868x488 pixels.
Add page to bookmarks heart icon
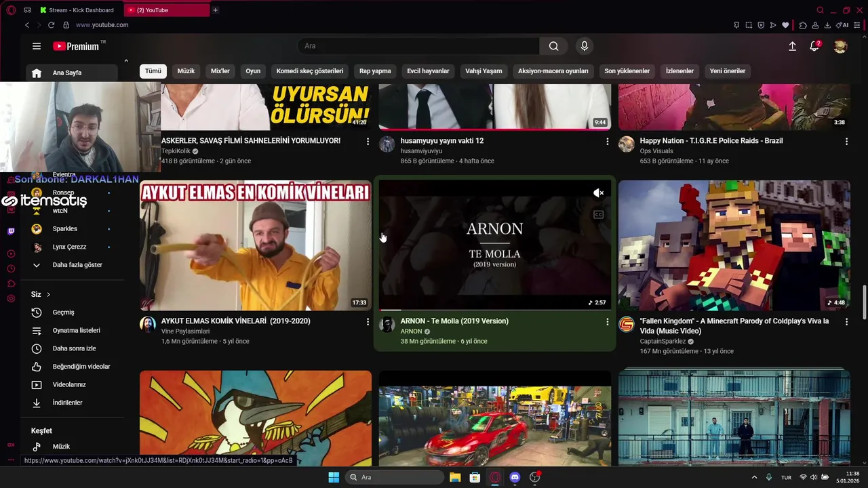point(785,25)
